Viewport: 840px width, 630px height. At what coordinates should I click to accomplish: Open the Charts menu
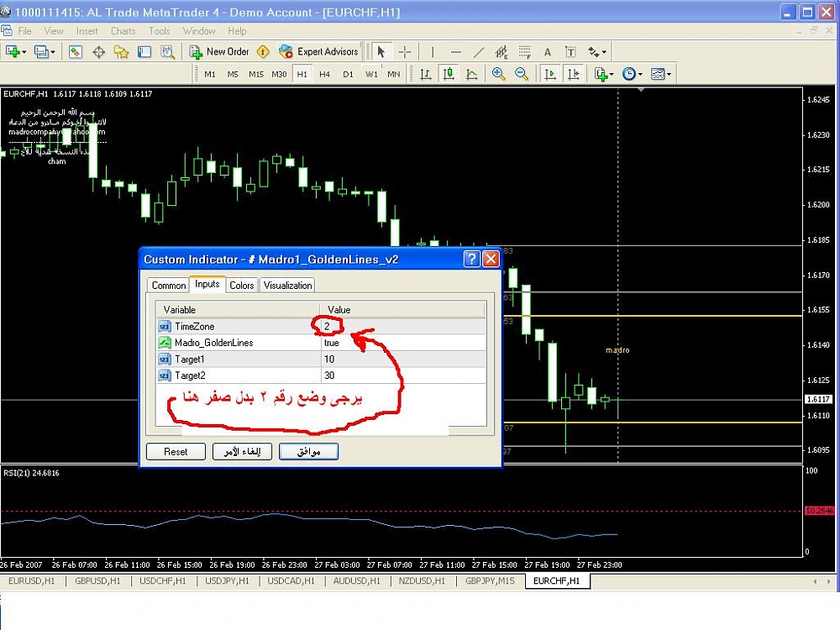pyautogui.click(x=123, y=31)
